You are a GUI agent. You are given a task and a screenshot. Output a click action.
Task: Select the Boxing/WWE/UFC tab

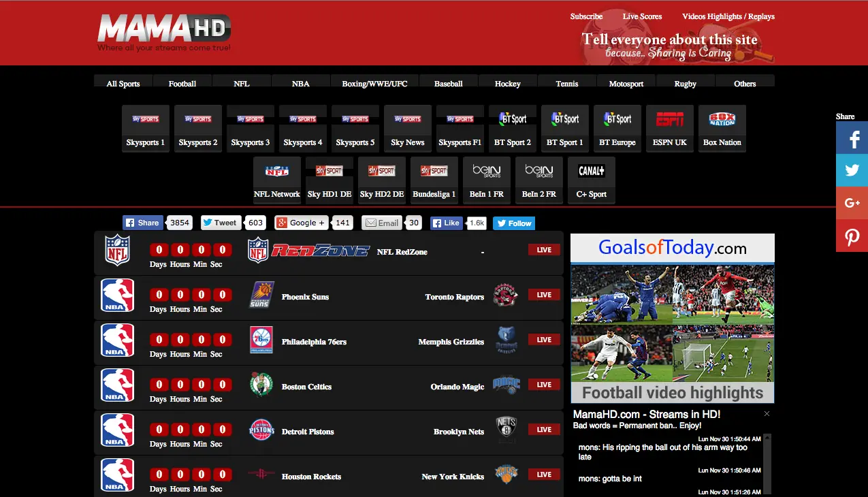tap(375, 81)
